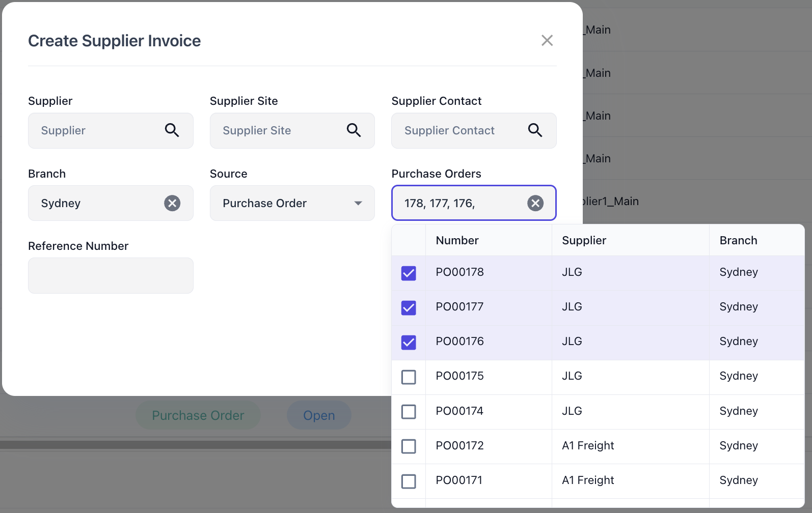Click the Branch column header
The height and width of the screenshot is (513, 812).
[738, 240]
